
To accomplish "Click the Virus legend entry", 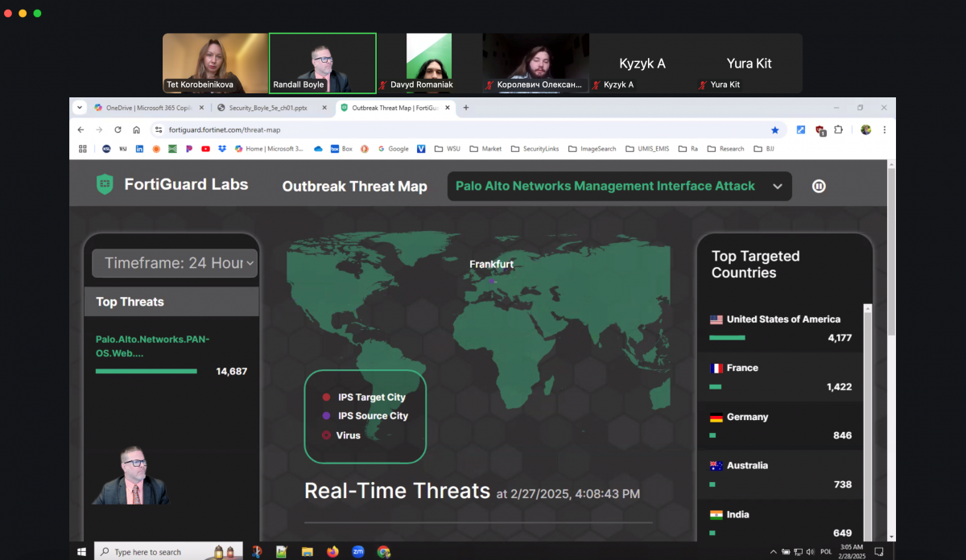I will 341,435.
